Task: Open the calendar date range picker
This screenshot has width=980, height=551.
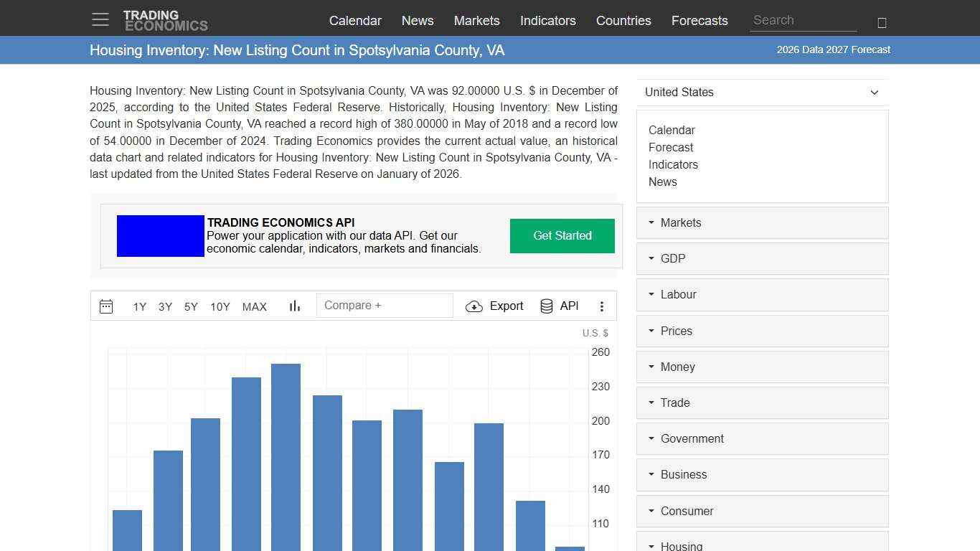Action: (106, 306)
